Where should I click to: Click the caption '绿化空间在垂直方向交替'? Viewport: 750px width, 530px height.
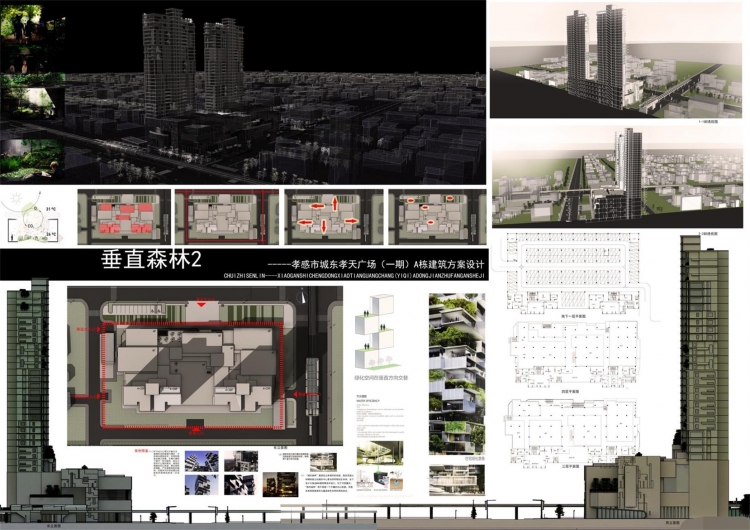(381, 377)
